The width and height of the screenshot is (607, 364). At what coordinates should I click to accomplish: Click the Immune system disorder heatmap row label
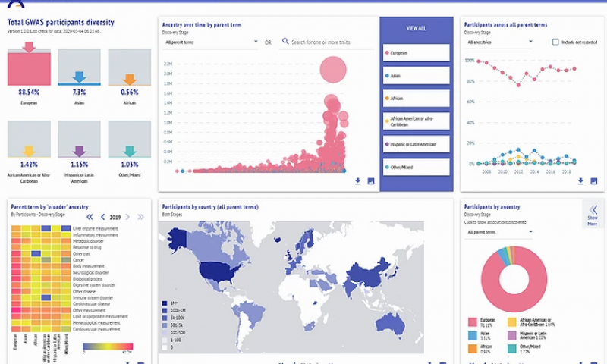click(93, 298)
